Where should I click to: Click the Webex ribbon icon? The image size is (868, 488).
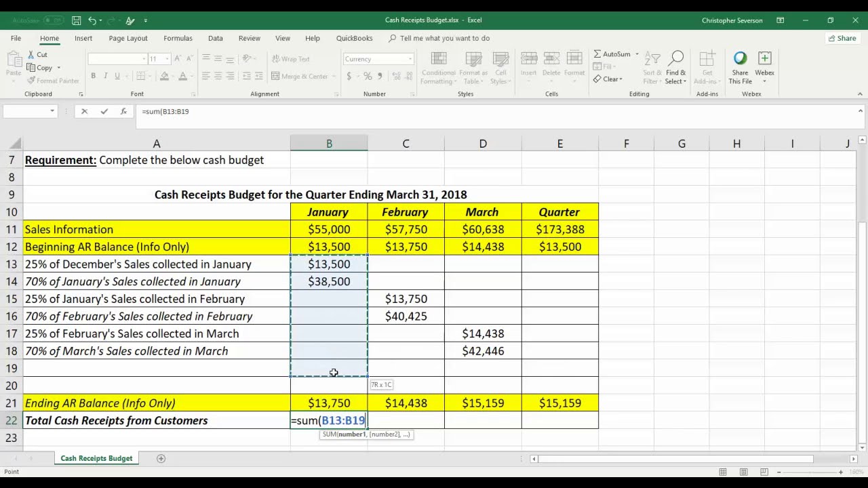764,59
